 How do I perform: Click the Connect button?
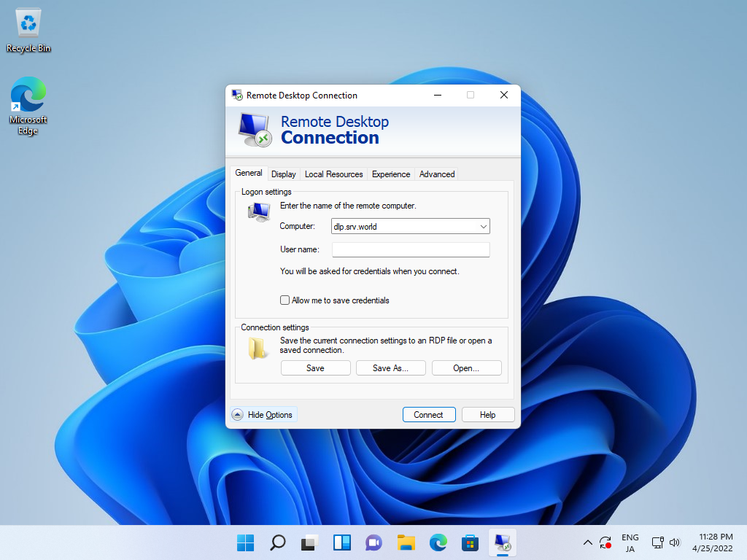point(429,415)
